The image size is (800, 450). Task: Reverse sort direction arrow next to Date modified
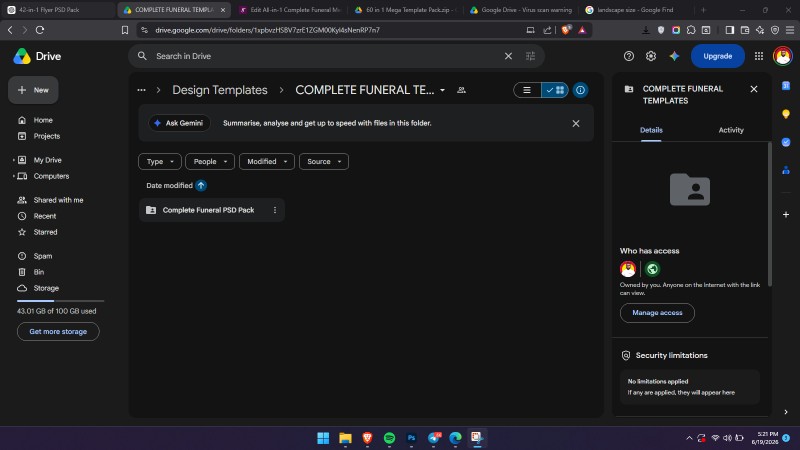(201, 186)
